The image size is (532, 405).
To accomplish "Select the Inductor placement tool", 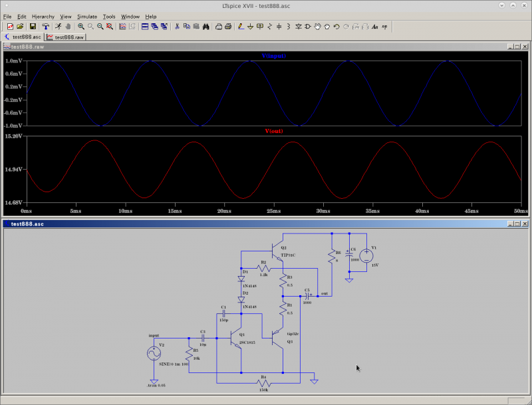I will 287,27.
